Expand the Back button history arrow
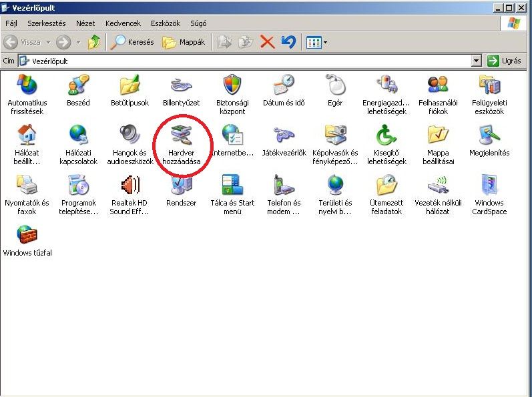This screenshot has width=532, height=397. (x=48, y=42)
